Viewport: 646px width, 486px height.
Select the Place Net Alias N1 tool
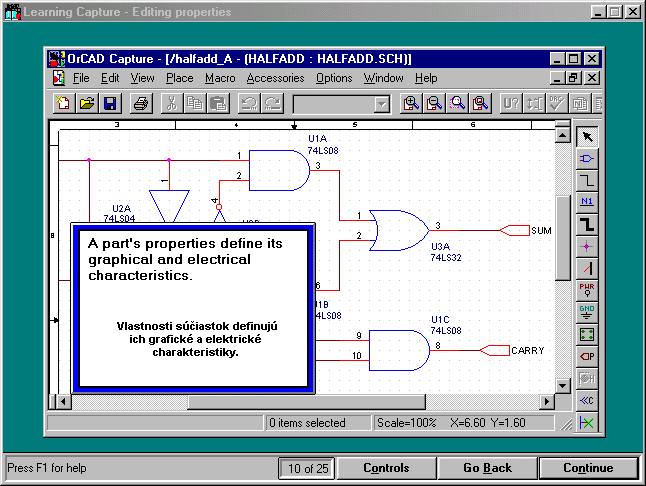[587, 201]
